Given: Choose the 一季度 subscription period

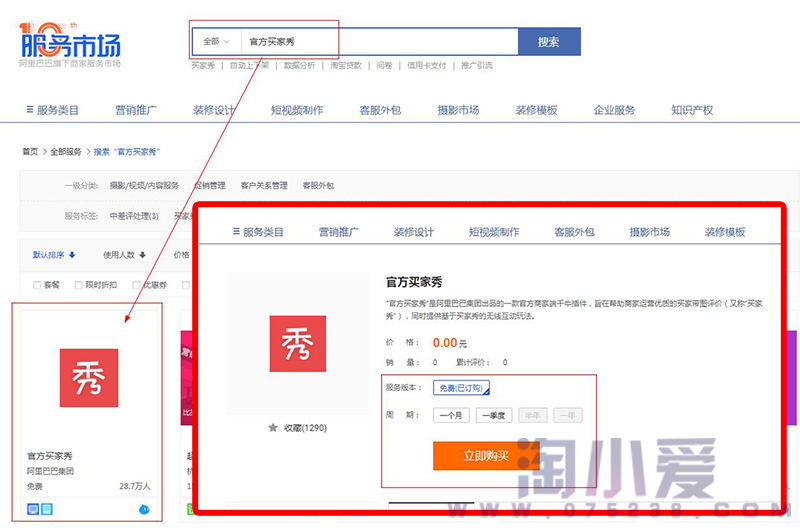Looking at the screenshot, I should (494, 415).
